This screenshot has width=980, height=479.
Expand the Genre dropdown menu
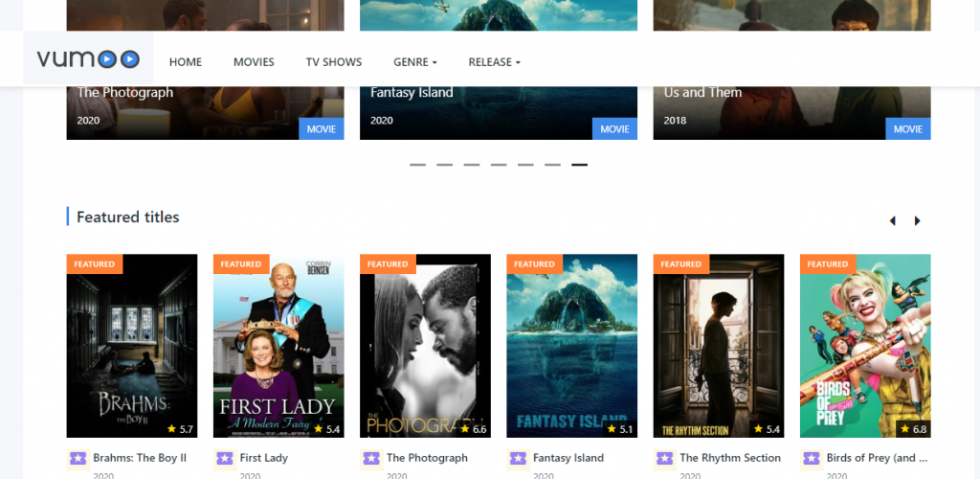coord(414,62)
